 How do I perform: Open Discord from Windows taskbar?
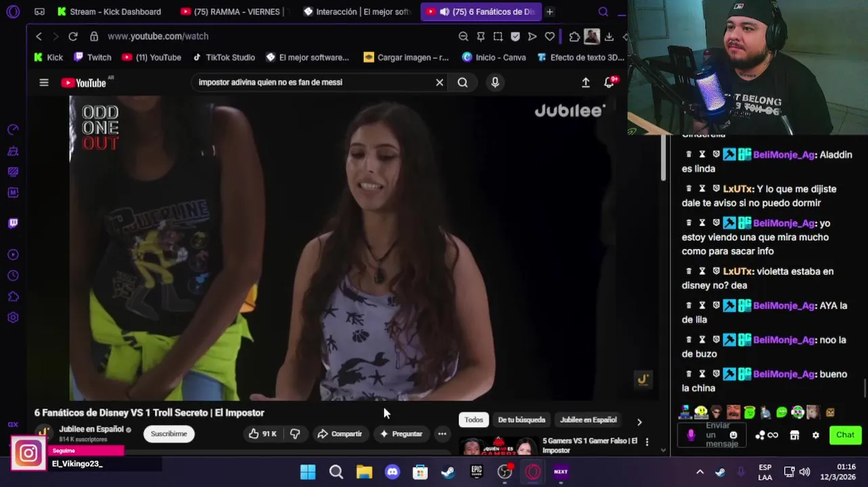392,471
